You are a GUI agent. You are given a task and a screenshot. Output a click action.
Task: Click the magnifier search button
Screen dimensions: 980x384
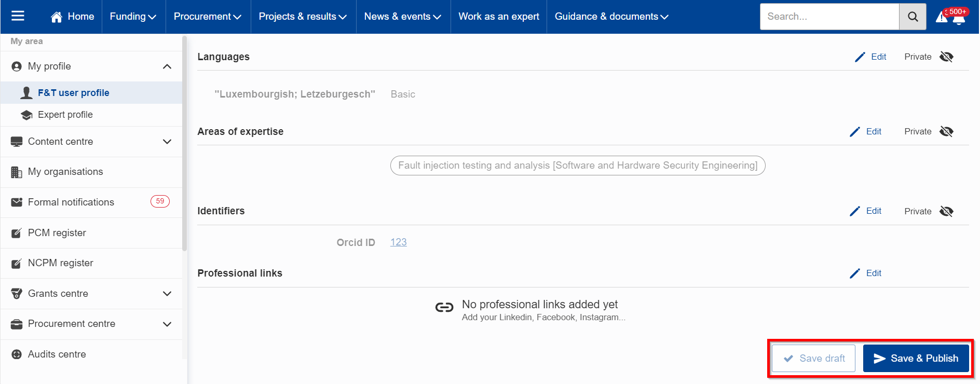913,17
